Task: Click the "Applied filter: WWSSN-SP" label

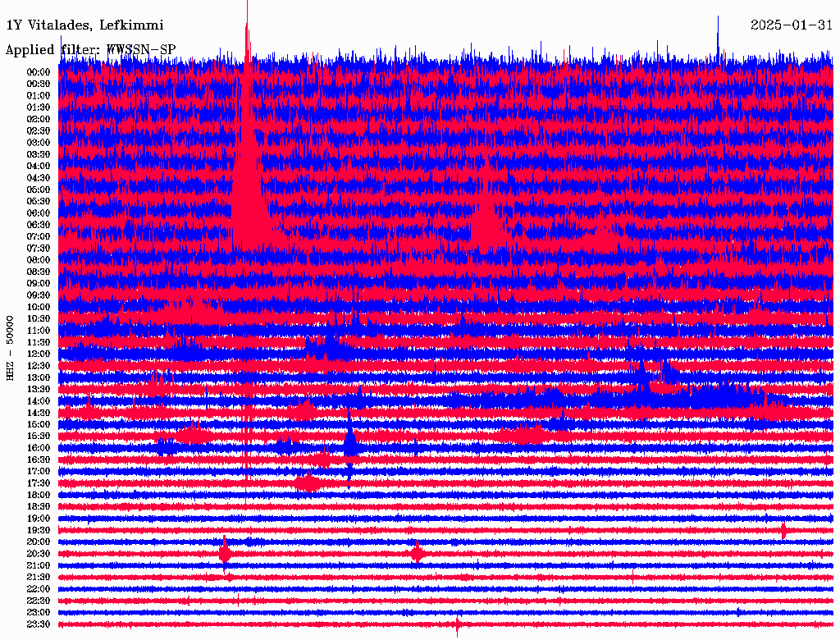Action: (90, 50)
